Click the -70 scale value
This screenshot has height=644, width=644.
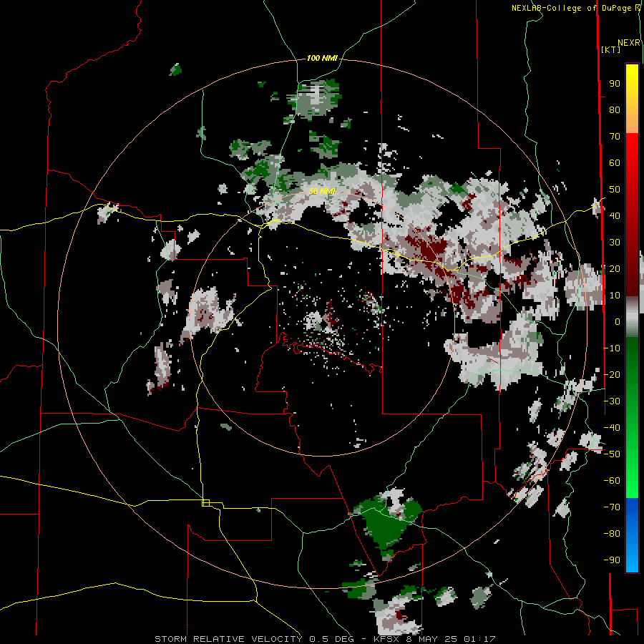612,507
